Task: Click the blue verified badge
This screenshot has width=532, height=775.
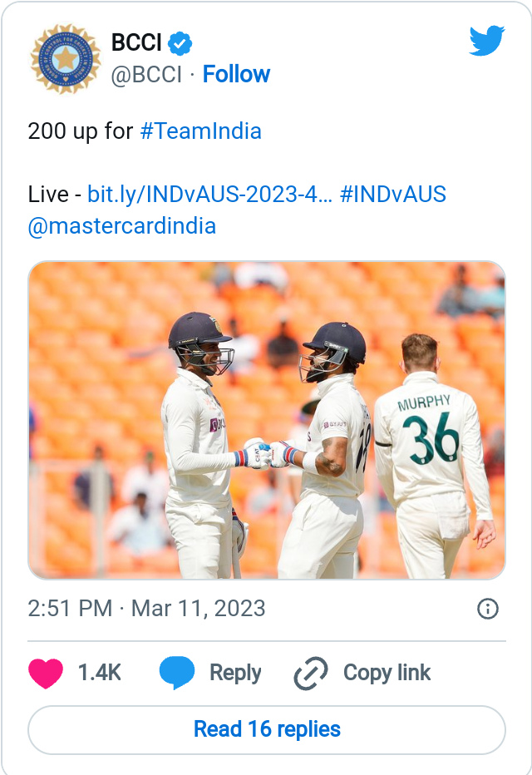Action: click(x=181, y=42)
